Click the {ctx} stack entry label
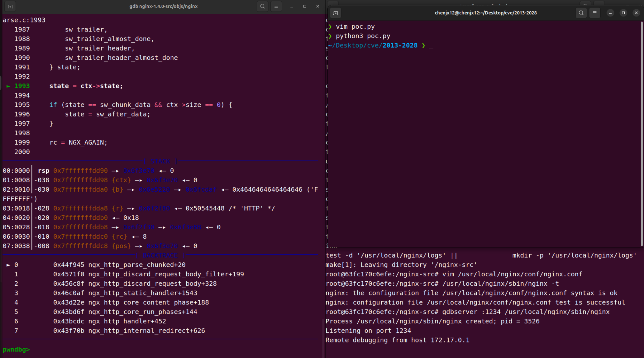Screen dimensions: 644x358 click(121, 180)
